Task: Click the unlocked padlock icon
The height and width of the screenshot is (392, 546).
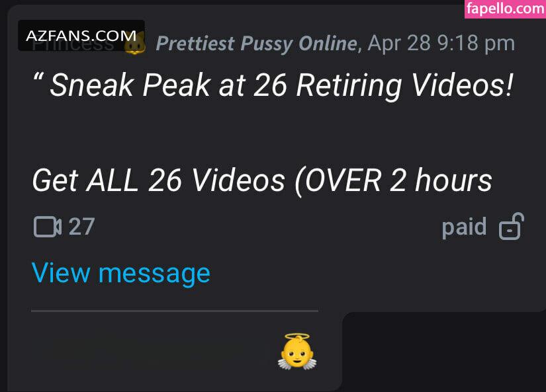Action: click(x=511, y=226)
